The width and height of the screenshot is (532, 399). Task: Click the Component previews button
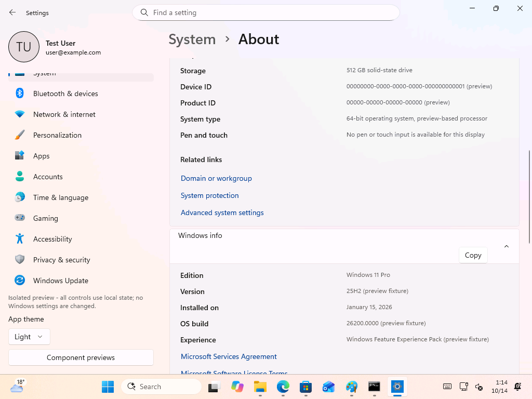pyautogui.click(x=81, y=357)
